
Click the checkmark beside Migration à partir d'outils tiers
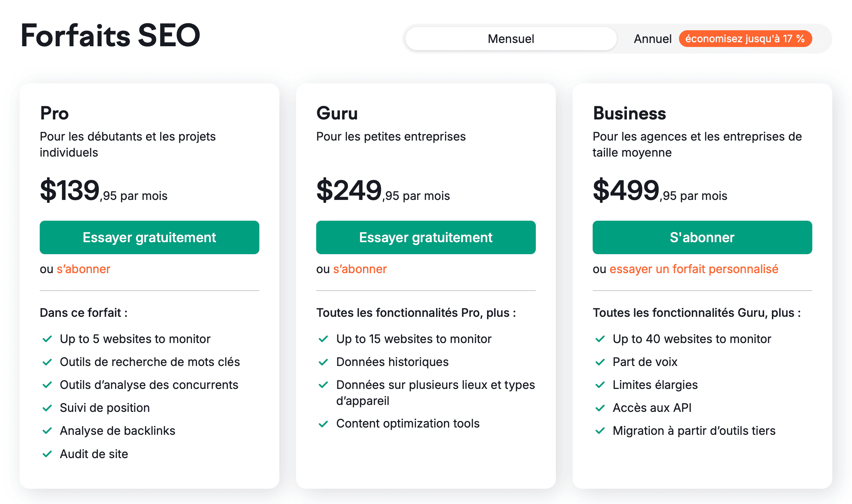point(600,431)
